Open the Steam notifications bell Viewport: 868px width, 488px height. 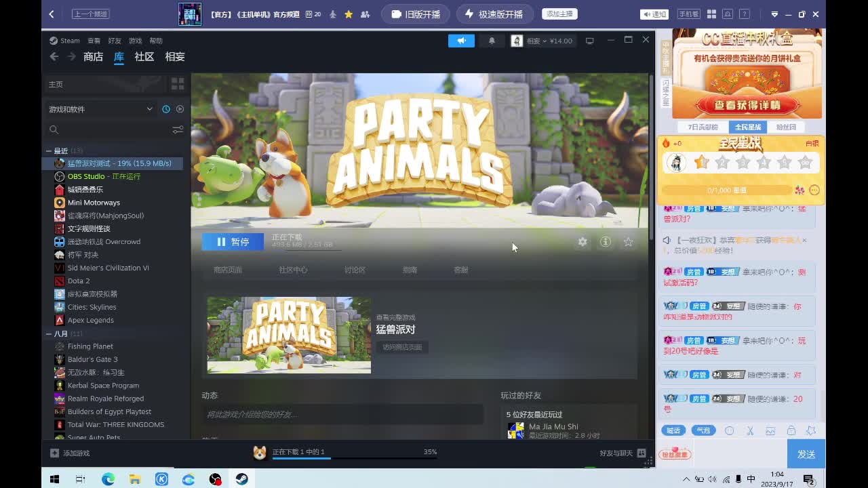[x=492, y=41]
